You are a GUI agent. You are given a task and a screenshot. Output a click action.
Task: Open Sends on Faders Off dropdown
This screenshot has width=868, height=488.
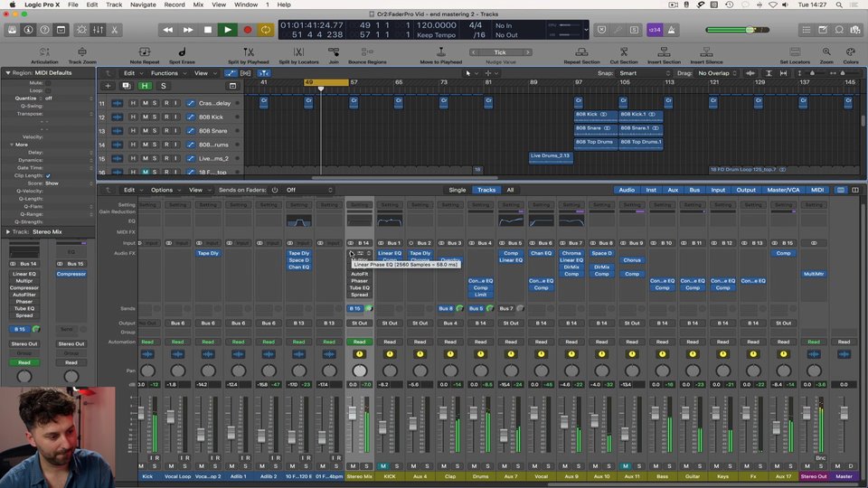tap(309, 190)
